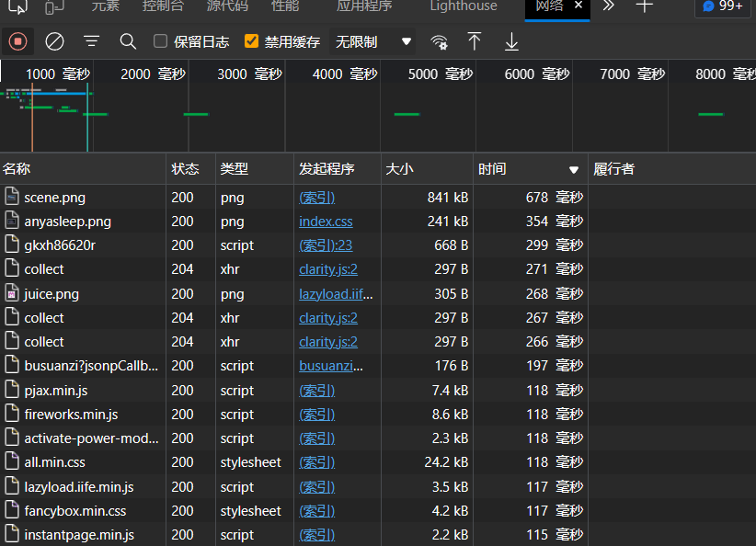Import HAR file with upload arrow

click(x=475, y=41)
